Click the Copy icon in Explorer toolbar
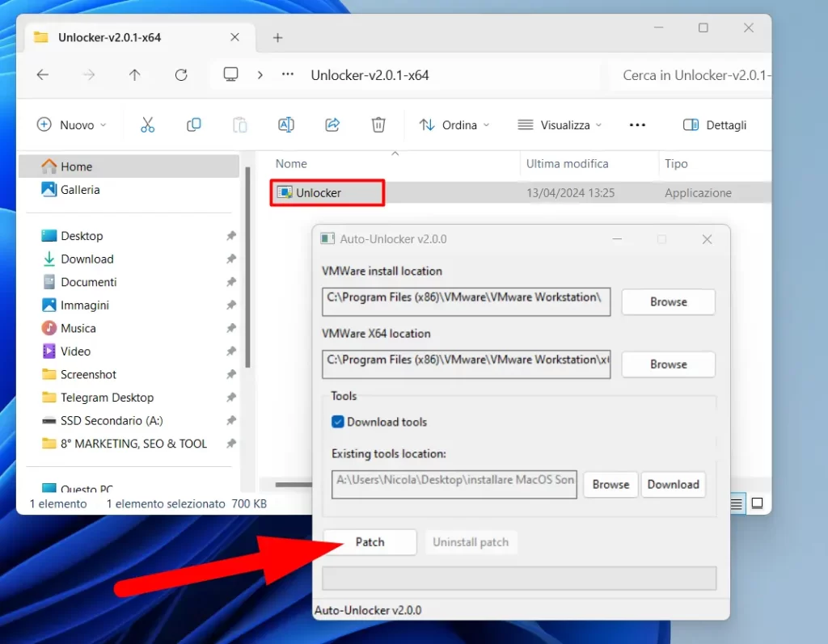The image size is (828, 644). 194,125
